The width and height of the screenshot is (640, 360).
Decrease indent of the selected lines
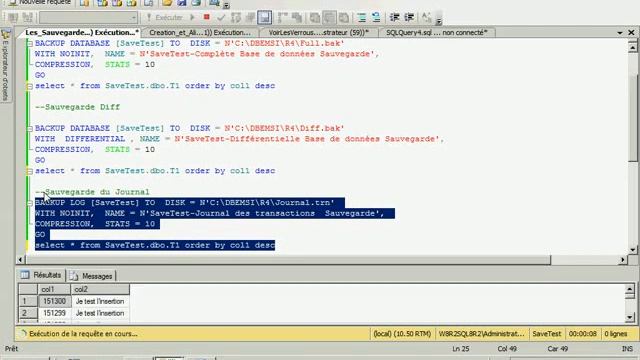(394, 18)
